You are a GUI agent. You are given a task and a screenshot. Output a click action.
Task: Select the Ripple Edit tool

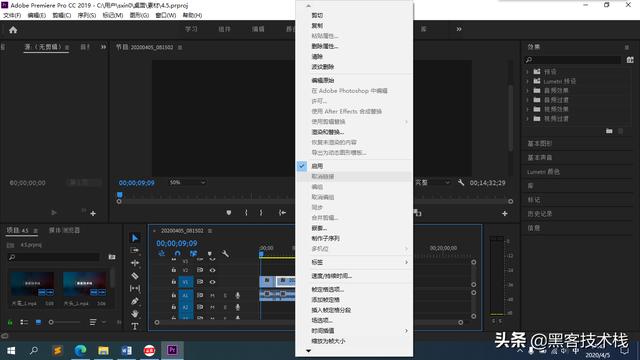coord(135,263)
